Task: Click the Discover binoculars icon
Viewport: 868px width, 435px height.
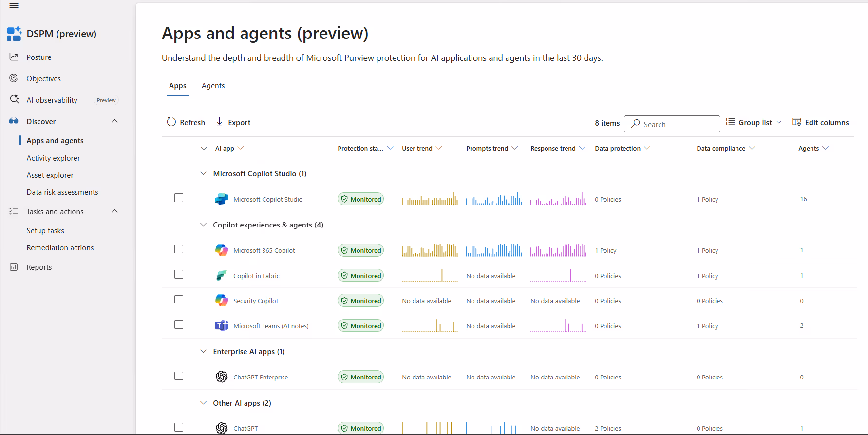Action: tap(14, 121)
